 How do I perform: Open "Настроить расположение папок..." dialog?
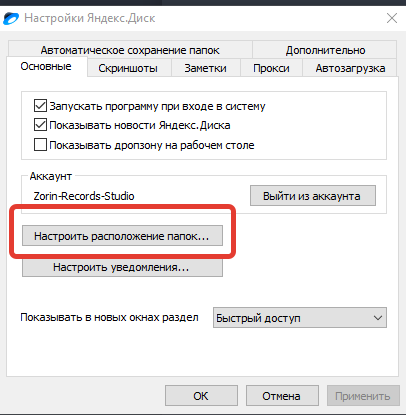click(x=122, y=236)
